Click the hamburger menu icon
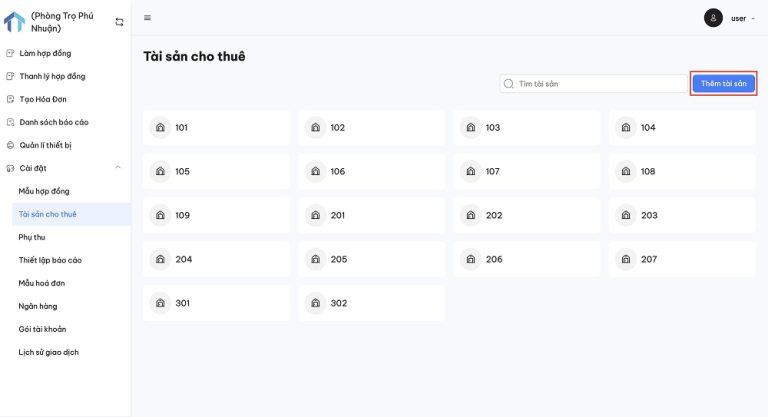 148,18
